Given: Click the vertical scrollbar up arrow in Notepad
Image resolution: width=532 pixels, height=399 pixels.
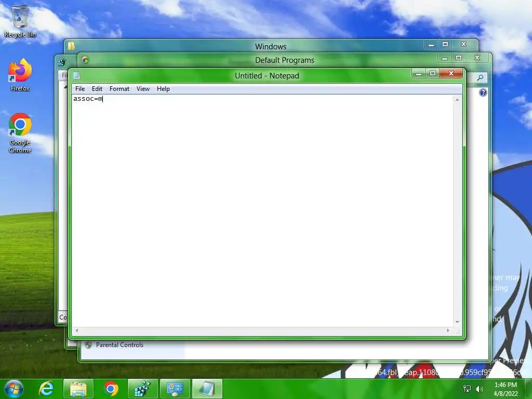Looking at the screenshot, I should click(457, 99).
